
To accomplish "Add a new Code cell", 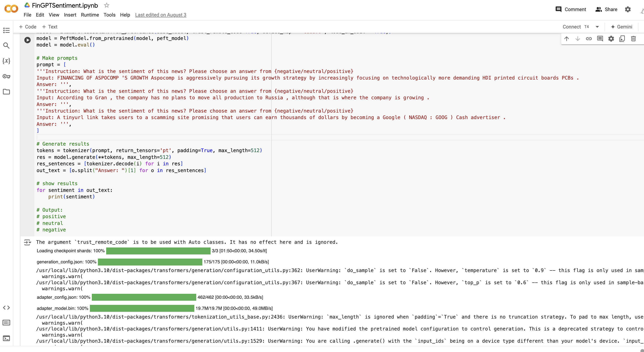I will click(x=28, y=27).
